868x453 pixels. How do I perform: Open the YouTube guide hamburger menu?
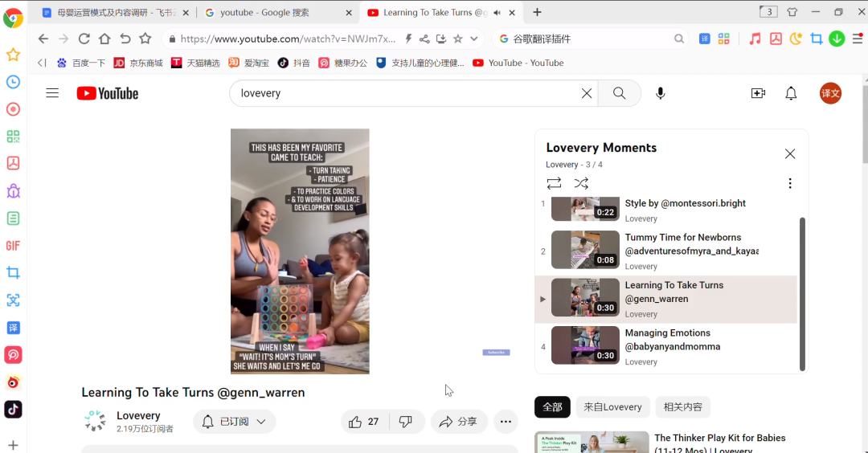tap(52, 93)
